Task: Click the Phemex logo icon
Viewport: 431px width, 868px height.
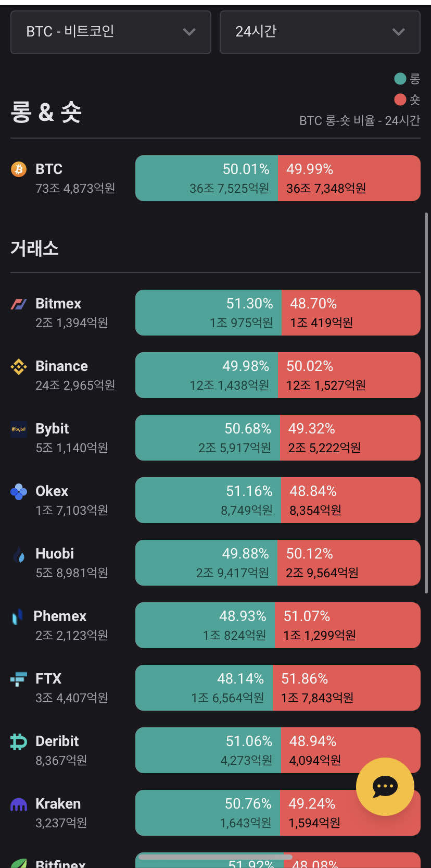Action: pos(18,616)
